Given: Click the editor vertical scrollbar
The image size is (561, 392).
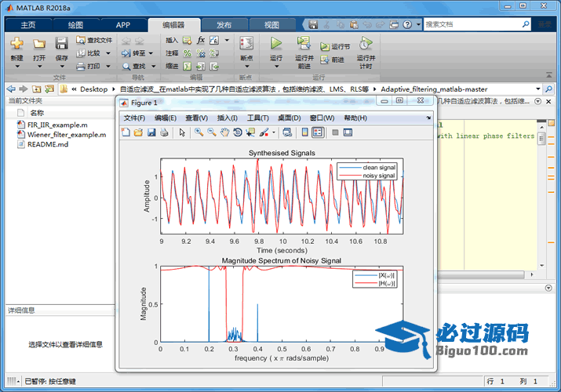Looking at the screenshot, I should (x=541, y=139).
